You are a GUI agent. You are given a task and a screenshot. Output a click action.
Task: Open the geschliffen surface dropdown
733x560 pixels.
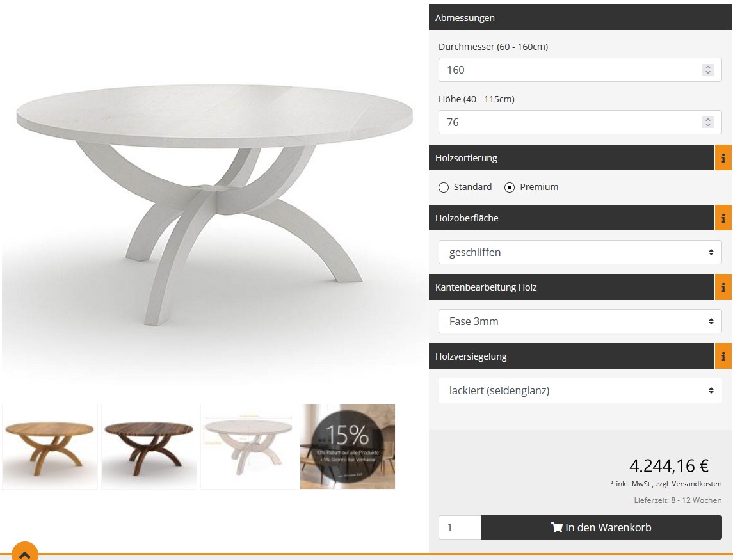coord(579,252)
